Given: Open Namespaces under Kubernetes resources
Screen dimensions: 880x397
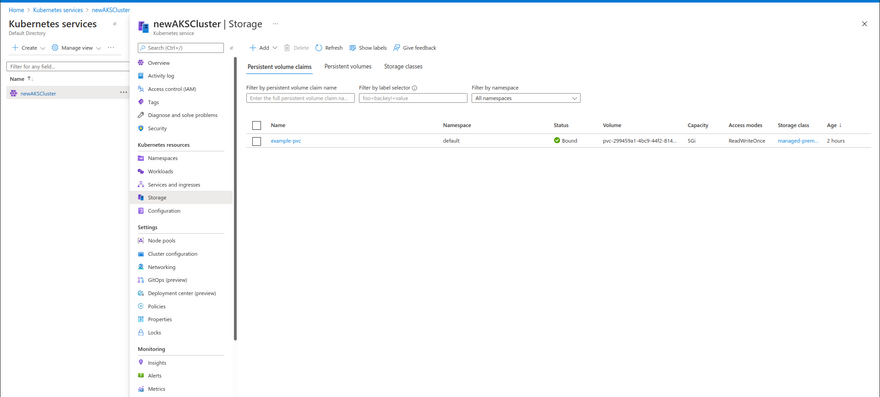Looking at the screenshot, I should coord(162,158).
